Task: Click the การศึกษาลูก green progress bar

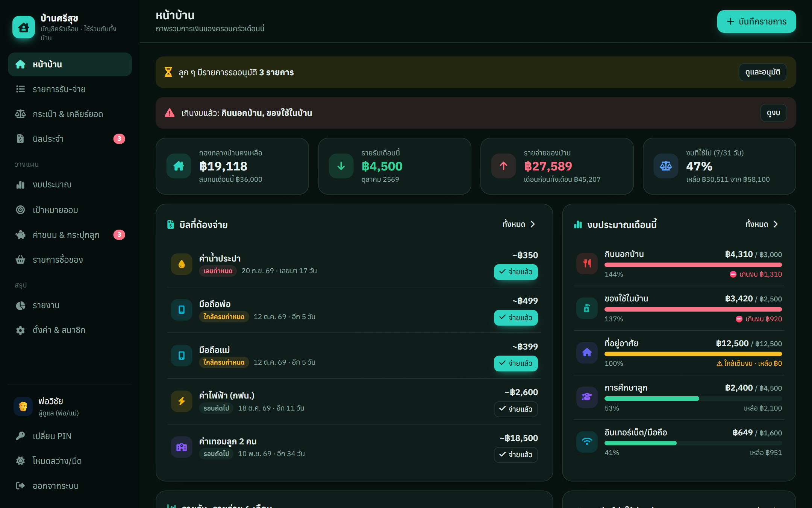Action: [693, 398]
